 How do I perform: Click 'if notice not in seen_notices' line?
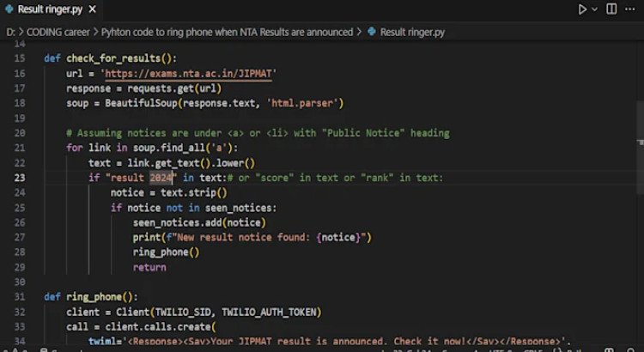[x=193, y=208]
